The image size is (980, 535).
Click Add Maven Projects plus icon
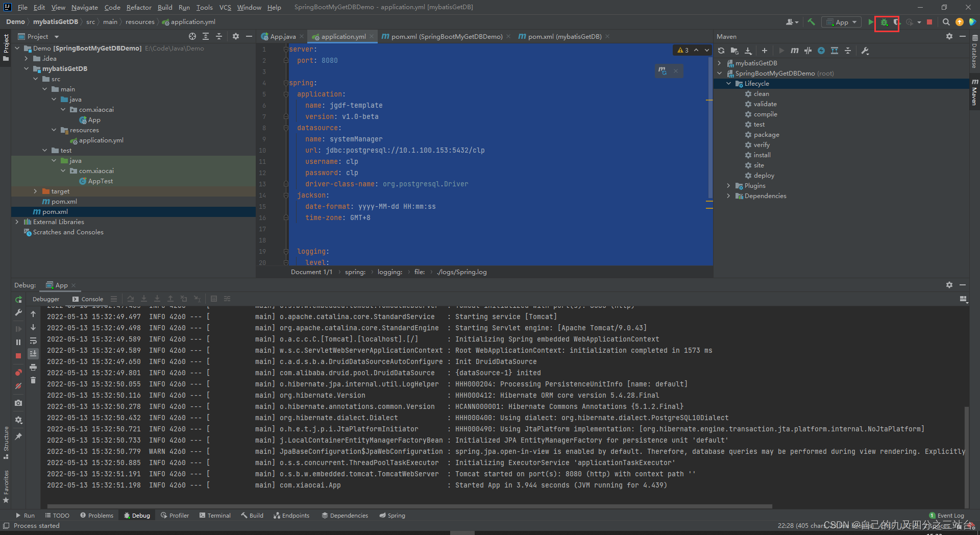tap(765, 51)
